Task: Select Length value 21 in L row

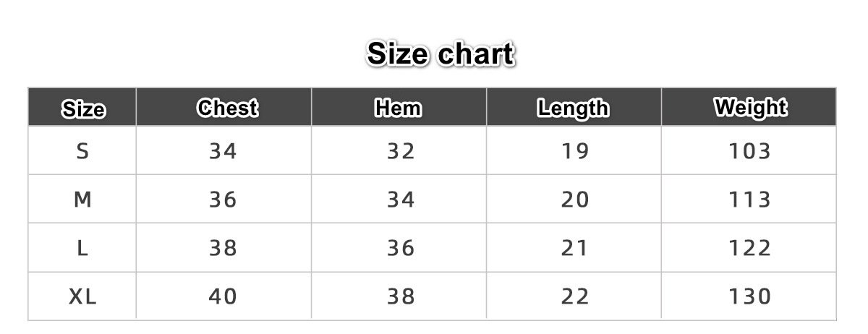Action: 575,248
